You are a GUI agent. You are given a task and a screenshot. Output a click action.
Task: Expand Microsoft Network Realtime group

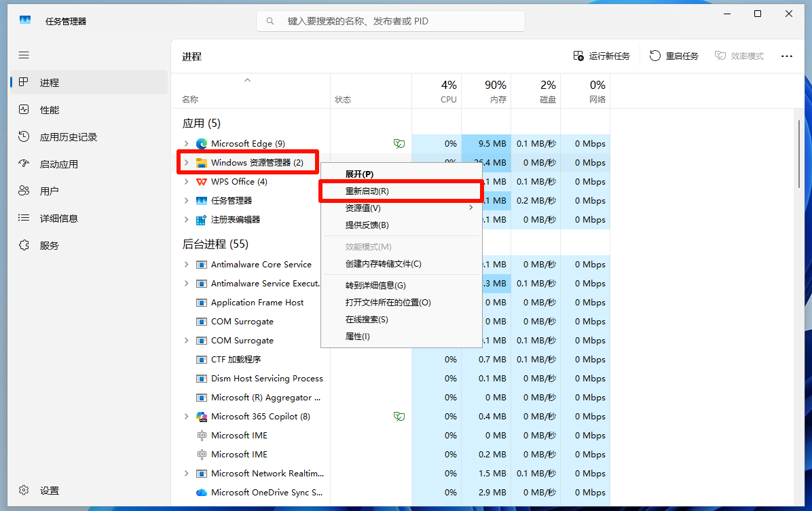tap(187, 473)
